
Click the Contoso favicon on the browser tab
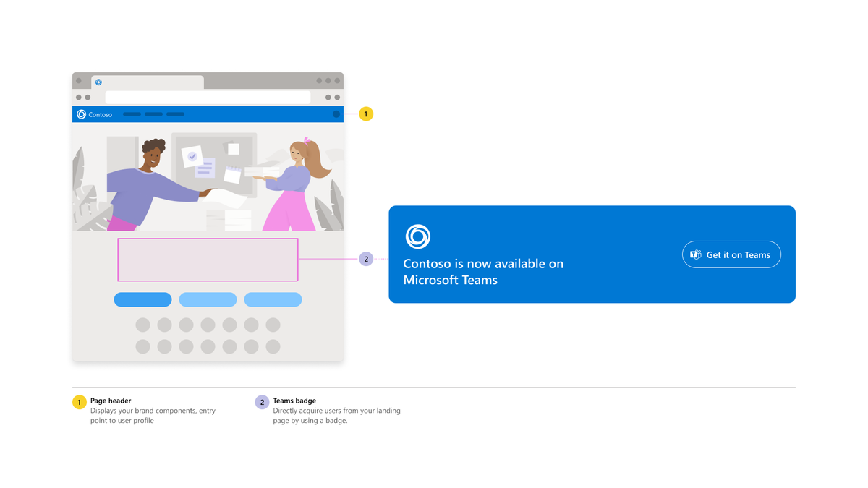coord(98,82)
